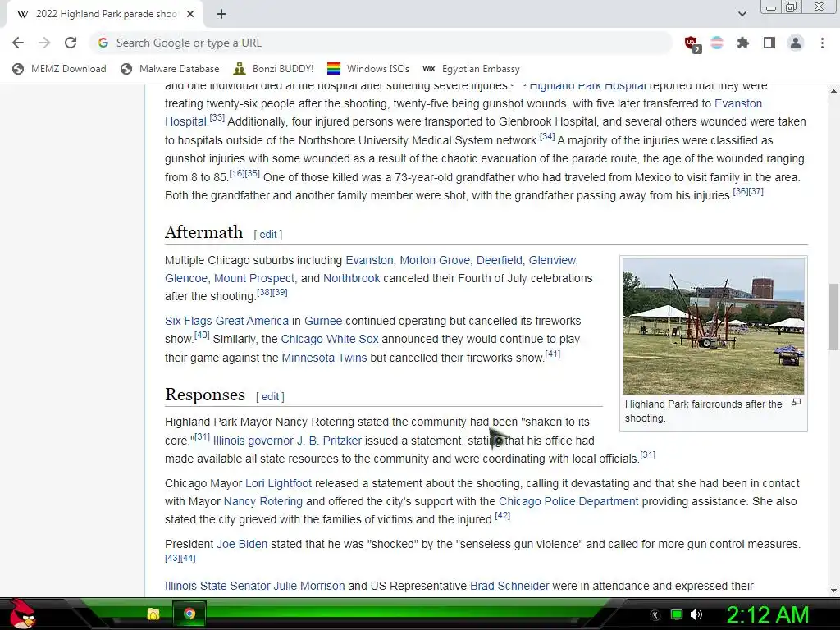Open the Illinois governor link
Image resolution: width=840 pixels, height=630 pixels.
pyautogui.click(x=253, y=441)
